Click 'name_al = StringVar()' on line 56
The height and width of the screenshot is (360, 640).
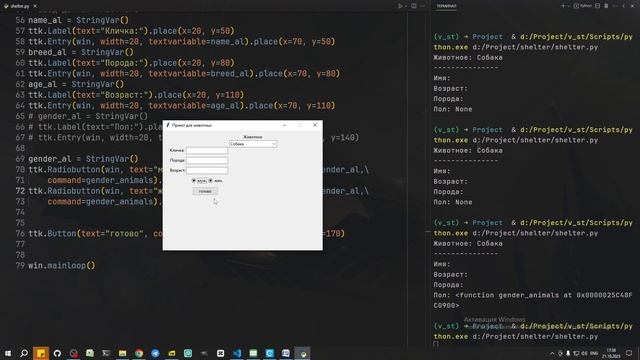tap(78, 20)
